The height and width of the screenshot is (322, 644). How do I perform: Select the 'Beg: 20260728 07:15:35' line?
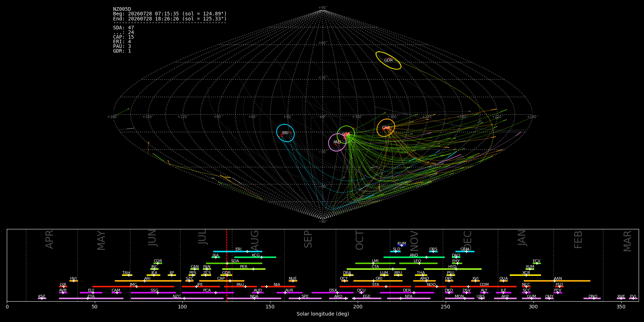(170, 14)
